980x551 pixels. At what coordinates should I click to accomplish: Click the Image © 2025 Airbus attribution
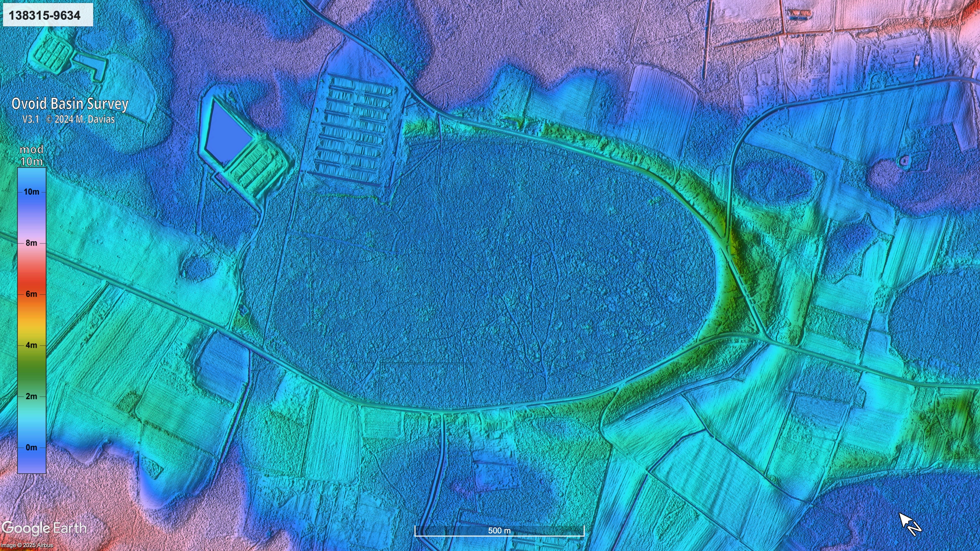pos(27,546)
